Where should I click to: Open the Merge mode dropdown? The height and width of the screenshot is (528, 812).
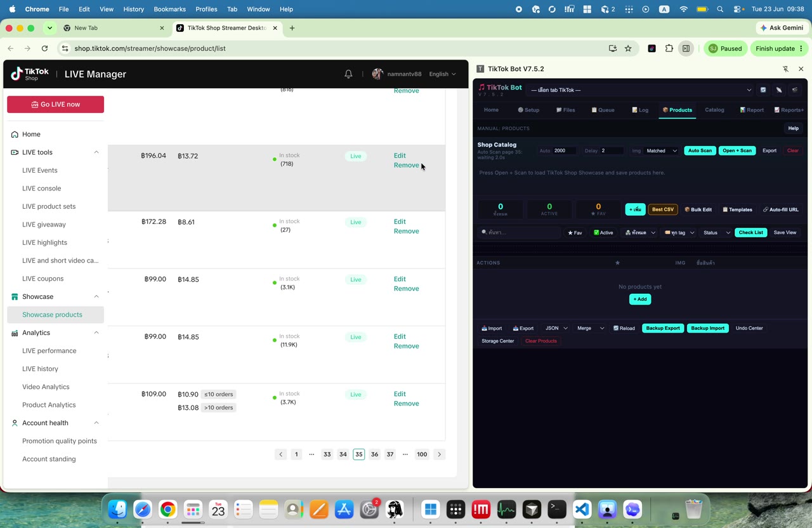point(590,328)
